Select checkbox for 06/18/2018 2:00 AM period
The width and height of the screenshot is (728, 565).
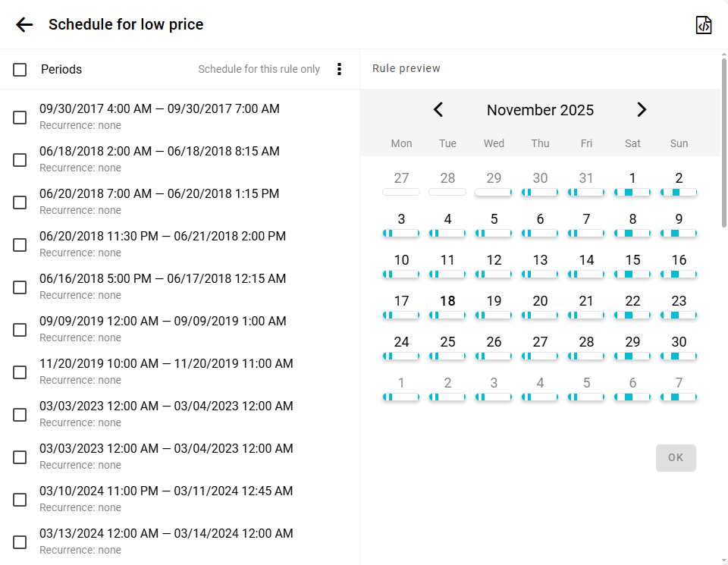click(20, 160)
